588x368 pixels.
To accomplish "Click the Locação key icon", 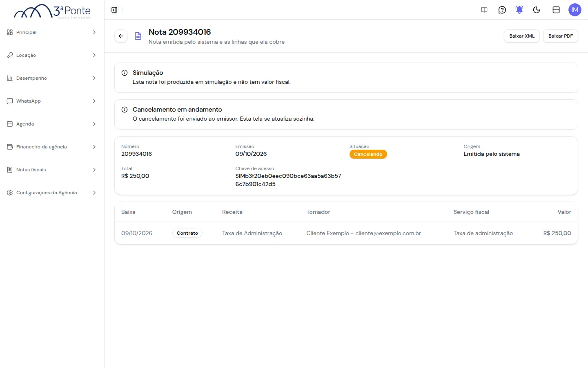I will coord(10,55).
